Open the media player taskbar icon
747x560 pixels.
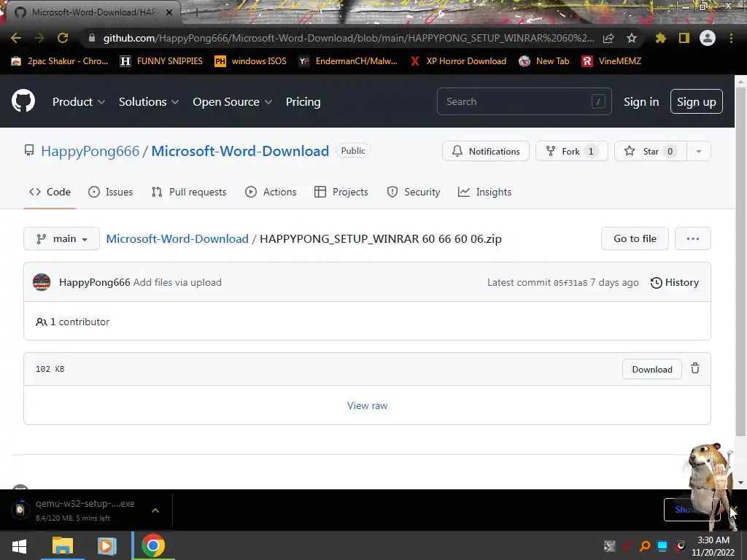click(107, 545)
